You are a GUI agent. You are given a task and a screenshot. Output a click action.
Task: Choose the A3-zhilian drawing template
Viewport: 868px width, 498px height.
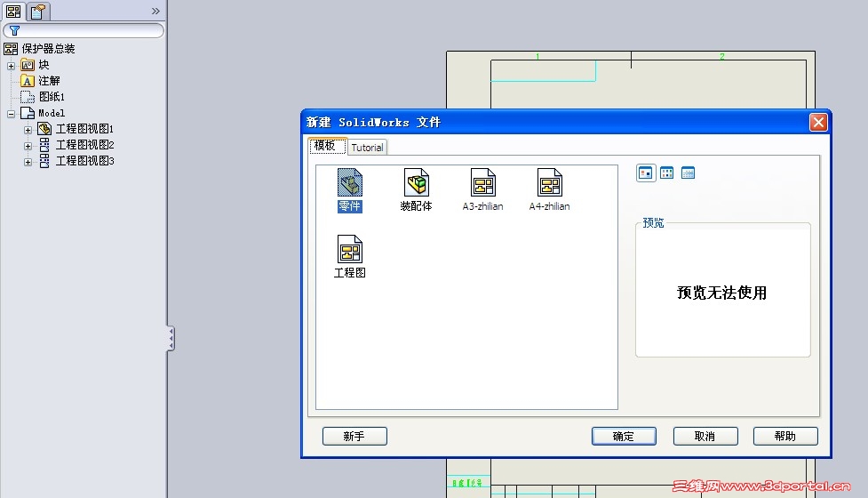482,183
